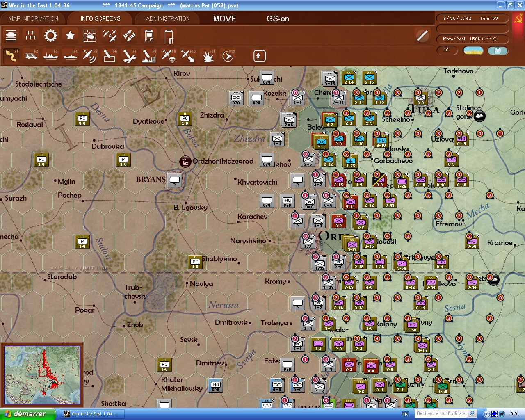Viewport: 525px width, 420px height.
Task: Click the wheat field weather indicator
Action: (473, 50)
